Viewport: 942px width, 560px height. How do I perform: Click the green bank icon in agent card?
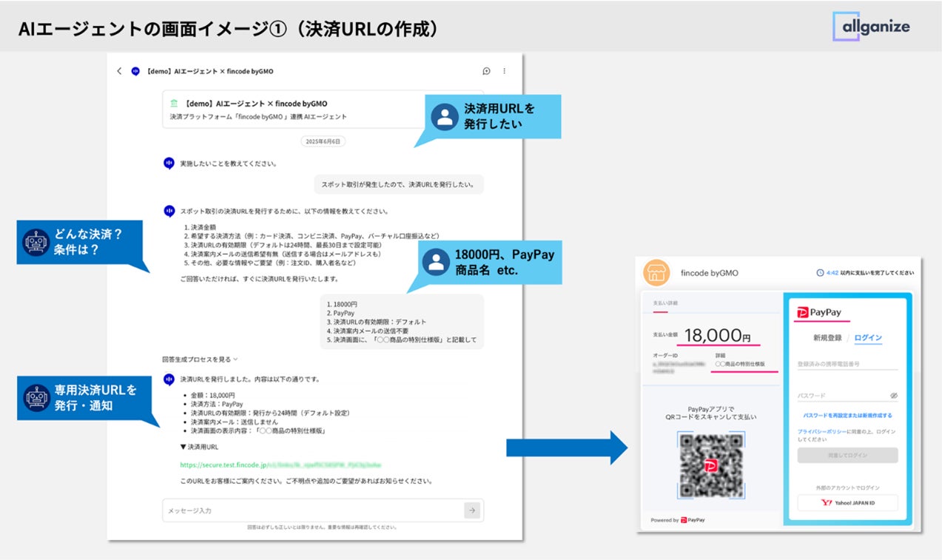(x=174, y=104)
